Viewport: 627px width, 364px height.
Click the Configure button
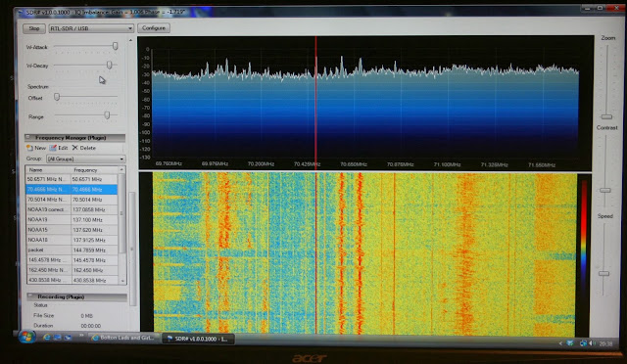point(154,28)
